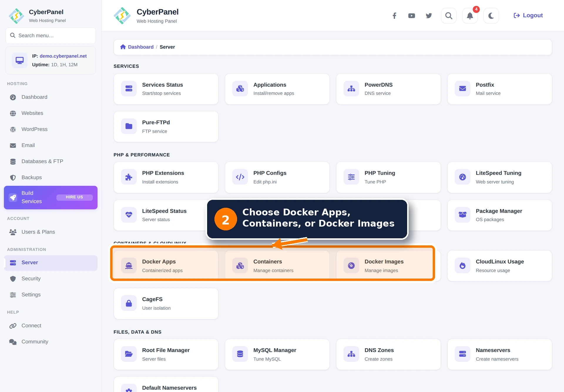Open the Facebook icon in header

395,16
